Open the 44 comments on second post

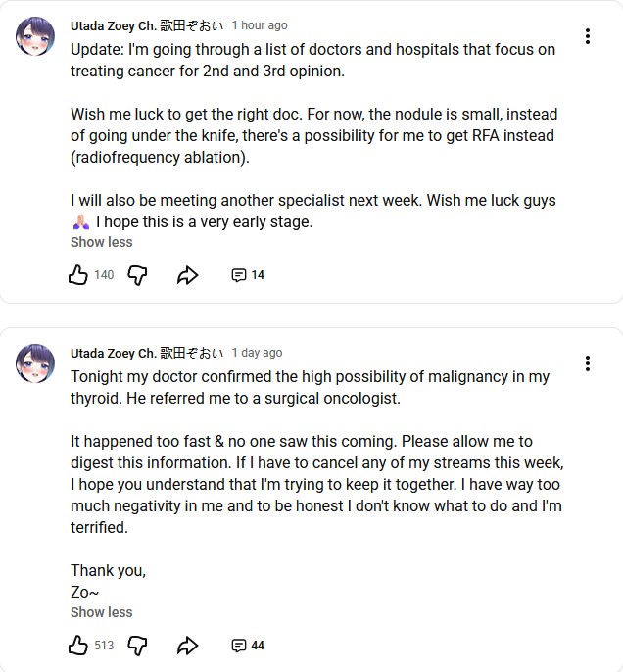(x=247, y=646)
